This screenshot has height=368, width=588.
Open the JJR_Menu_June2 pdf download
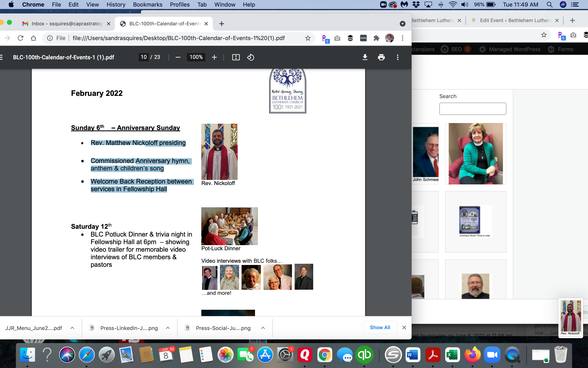pos(33,328)
